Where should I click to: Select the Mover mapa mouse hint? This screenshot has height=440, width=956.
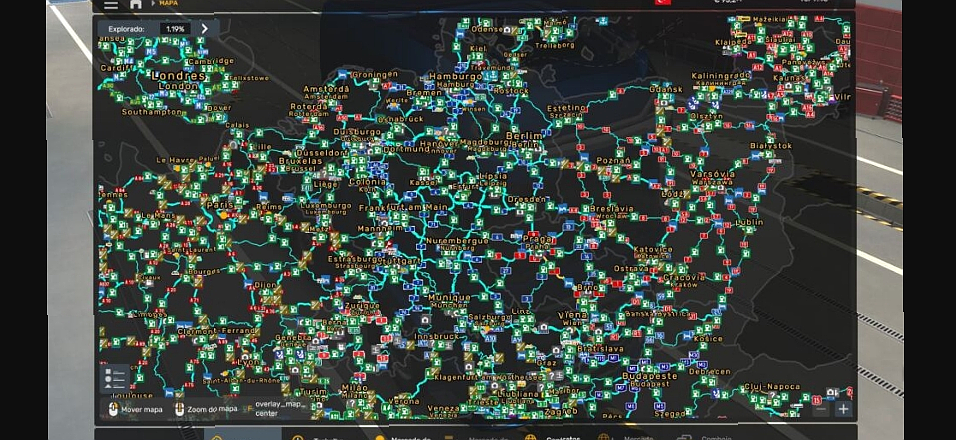point(135,410)
